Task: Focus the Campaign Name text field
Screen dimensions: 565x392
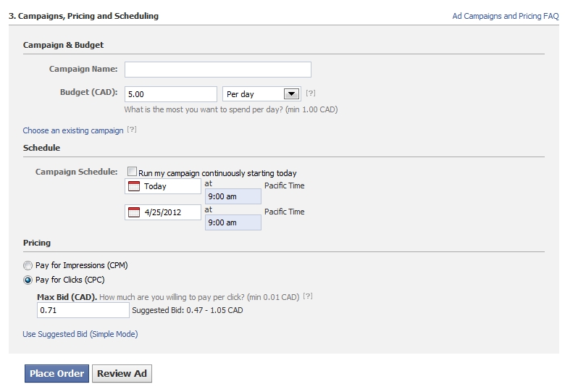Action: (218, 70)
